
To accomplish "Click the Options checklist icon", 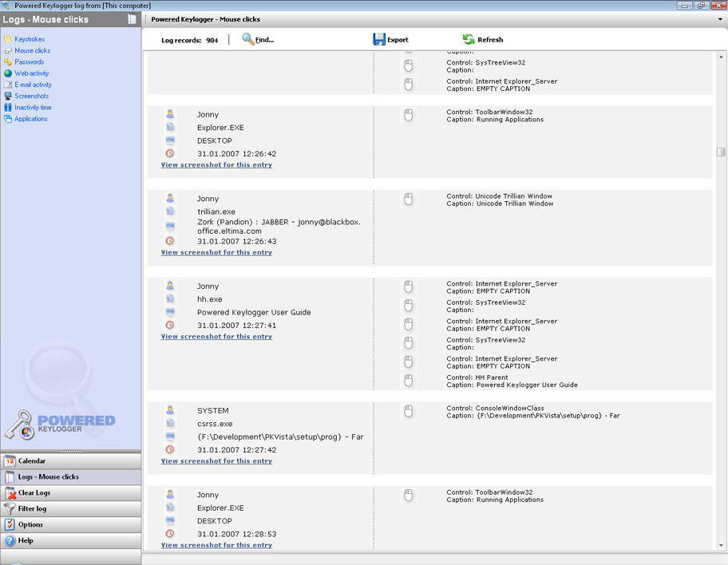I will (x=10, y=524).
